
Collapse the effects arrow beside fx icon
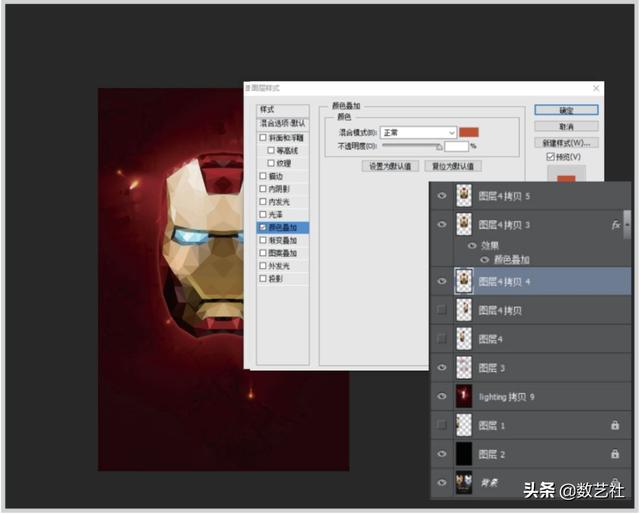click(x=627, y=225)
